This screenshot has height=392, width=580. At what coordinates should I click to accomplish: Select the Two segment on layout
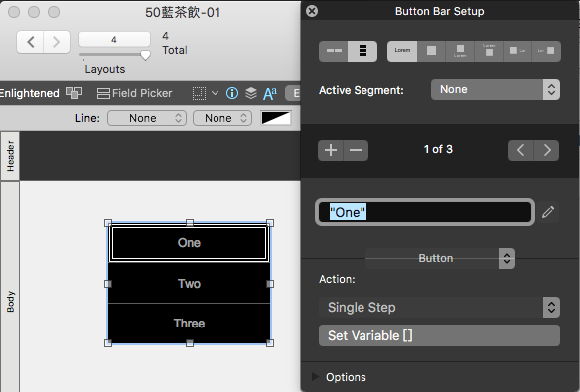[x=189, y=284]
